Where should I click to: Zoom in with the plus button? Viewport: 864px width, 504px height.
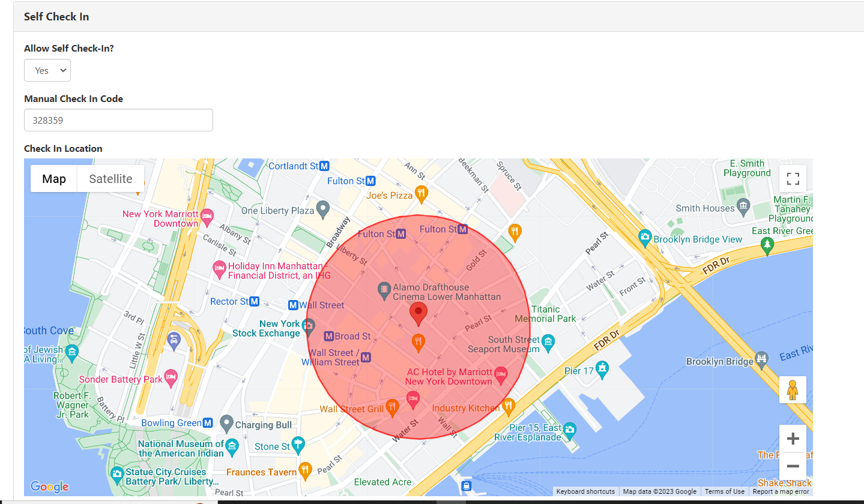tap(793, 439)
